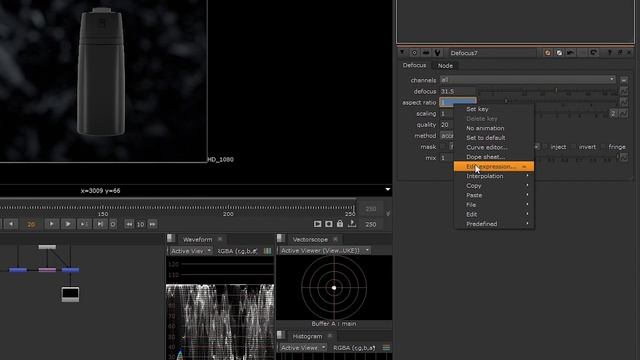Click the step-forward play button

pos(51,224)
